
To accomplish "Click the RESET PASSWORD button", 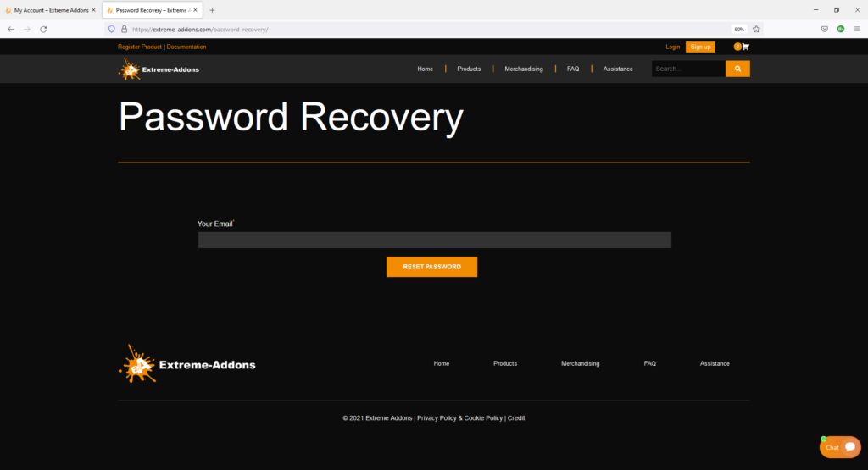I will click(431, 267).
